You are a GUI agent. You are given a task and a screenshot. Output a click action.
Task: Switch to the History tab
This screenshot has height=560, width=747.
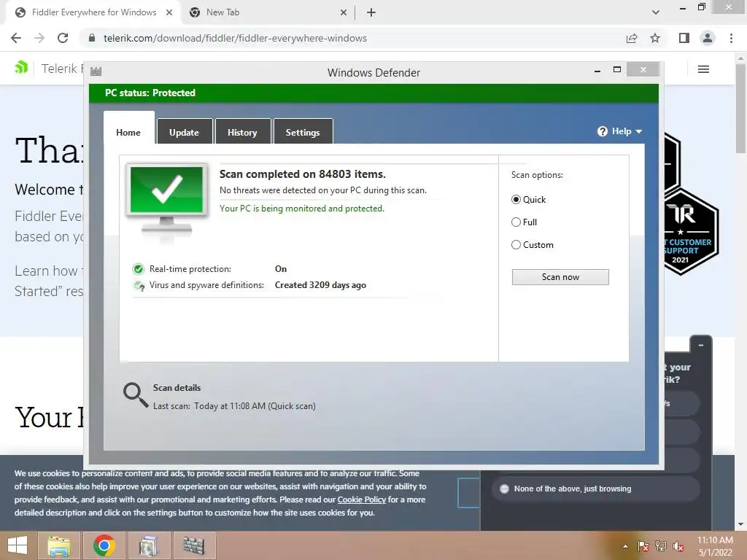(x=242, y=132)
